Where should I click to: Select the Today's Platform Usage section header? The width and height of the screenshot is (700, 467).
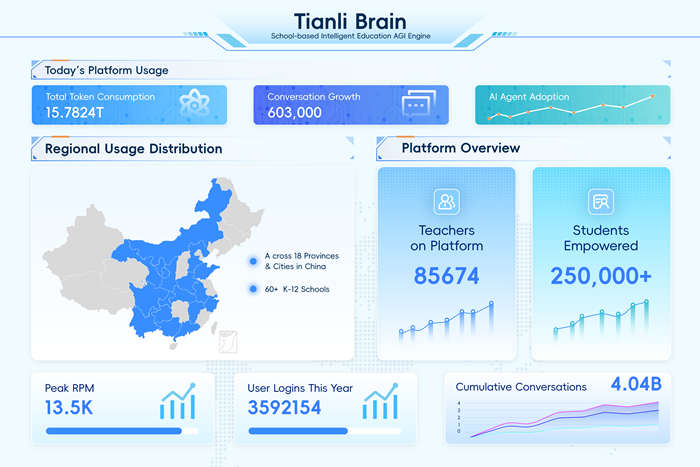click(107, 70)
